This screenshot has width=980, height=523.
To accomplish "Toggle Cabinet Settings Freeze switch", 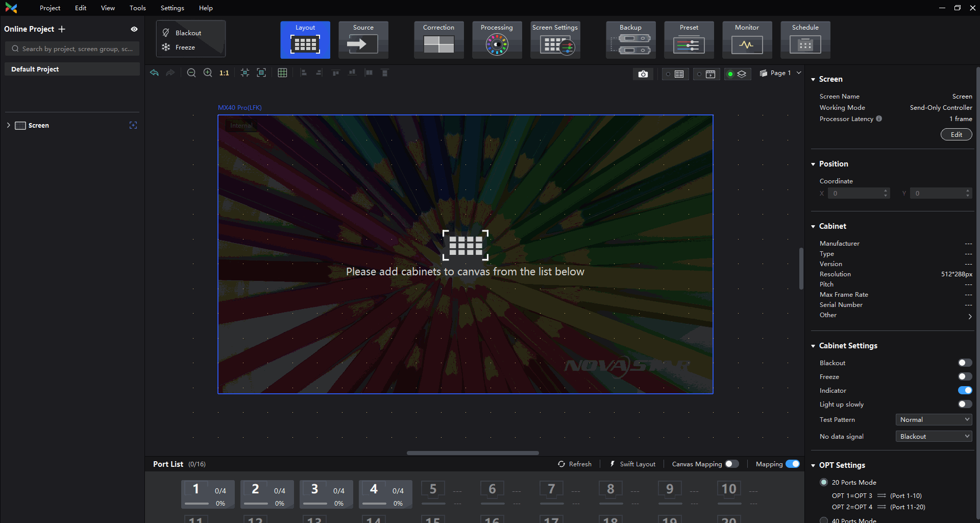I will tap(965, 376).
